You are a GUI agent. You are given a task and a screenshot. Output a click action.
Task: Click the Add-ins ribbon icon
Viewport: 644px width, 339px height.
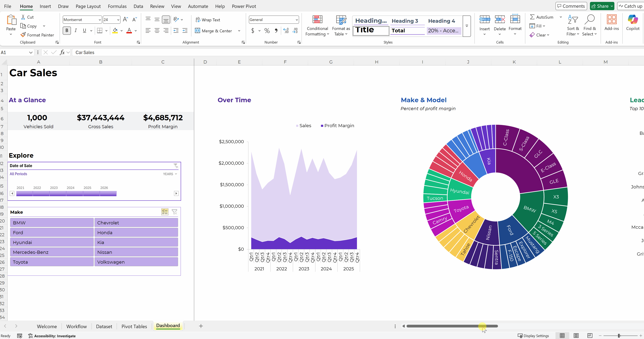(x=611, y=20)
